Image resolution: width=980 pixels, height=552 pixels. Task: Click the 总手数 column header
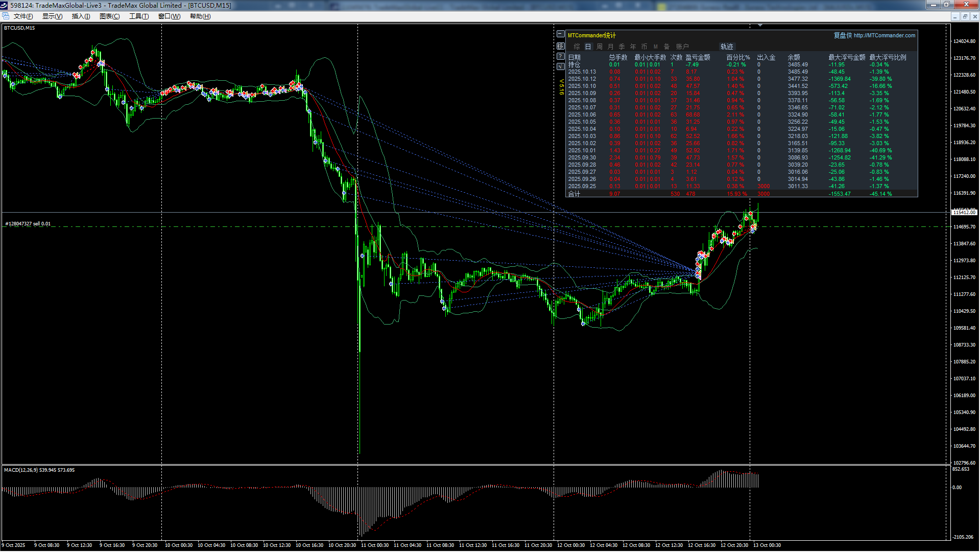[618, 57]
